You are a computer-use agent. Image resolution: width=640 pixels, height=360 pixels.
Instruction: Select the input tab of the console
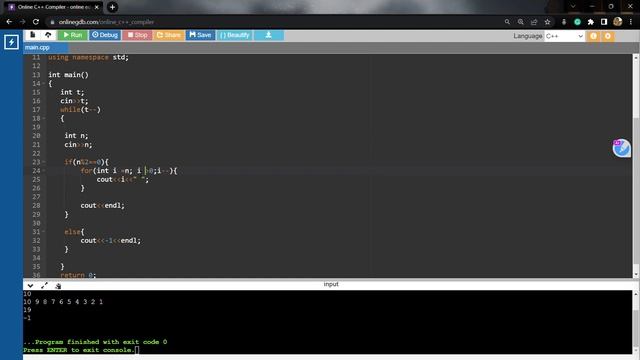coord(331,284)
